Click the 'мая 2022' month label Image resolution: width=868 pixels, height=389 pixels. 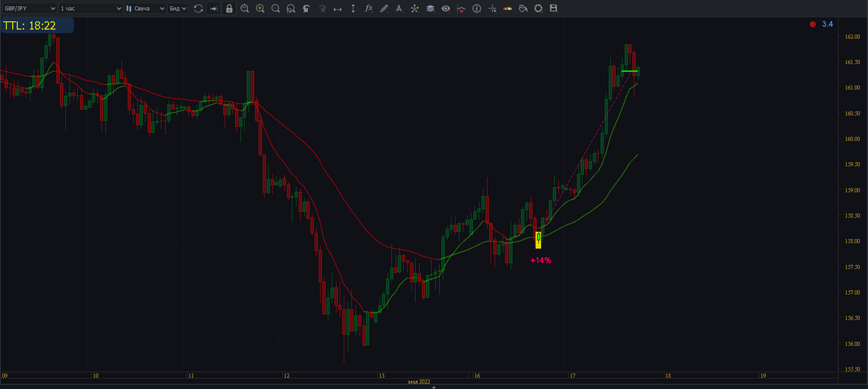pos(419,382)
